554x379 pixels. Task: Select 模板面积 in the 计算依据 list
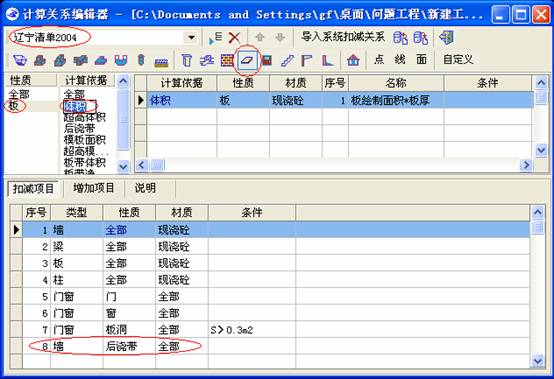point(84,140)
